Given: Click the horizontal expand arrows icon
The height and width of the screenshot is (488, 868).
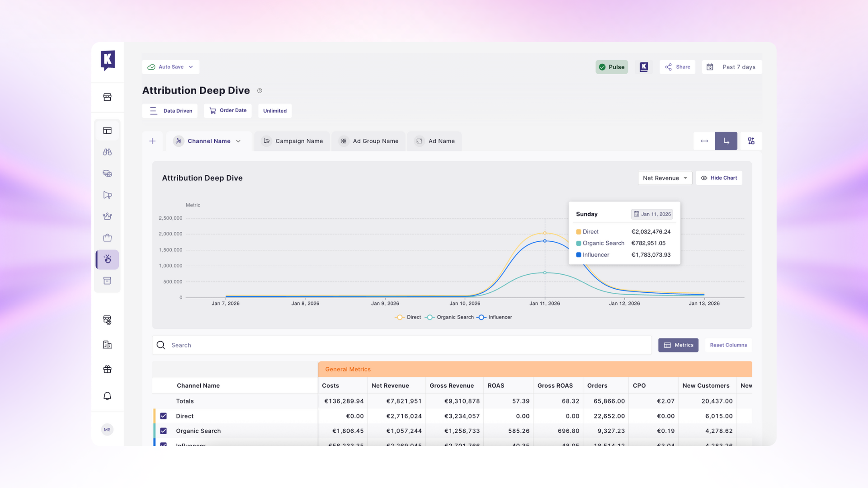Looking at the screenshot, I should coord(704,141).
